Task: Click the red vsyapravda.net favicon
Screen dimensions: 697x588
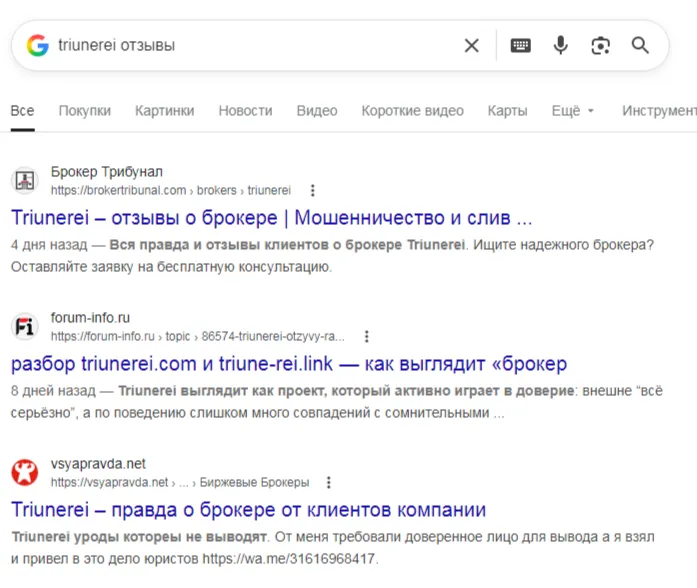Action: (x=25, y=472)
